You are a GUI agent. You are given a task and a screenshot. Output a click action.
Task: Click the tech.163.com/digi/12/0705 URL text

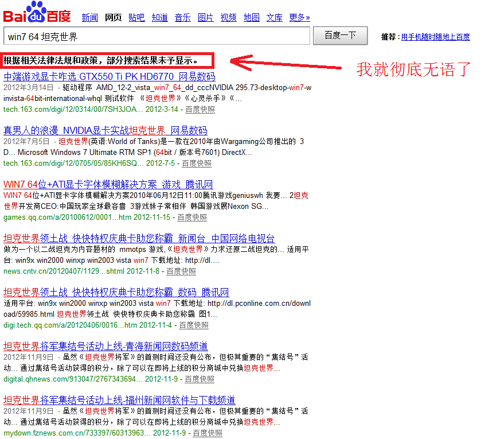tap(73, 164)
